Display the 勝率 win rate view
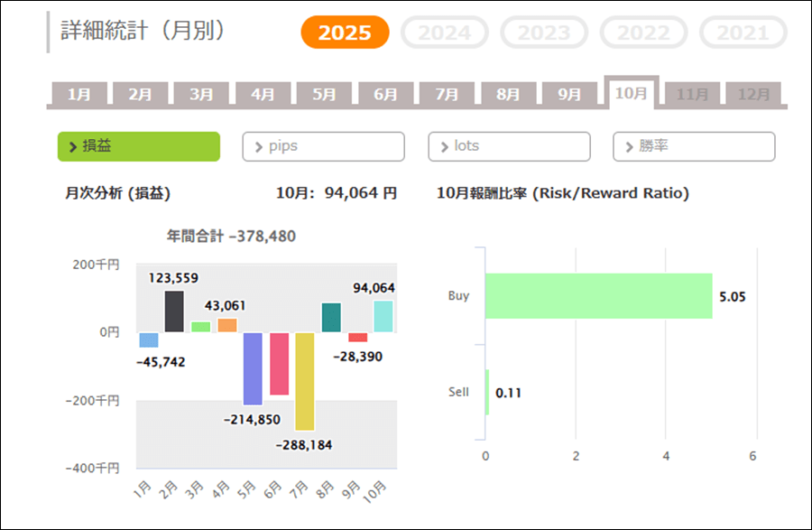 [694, 146]
